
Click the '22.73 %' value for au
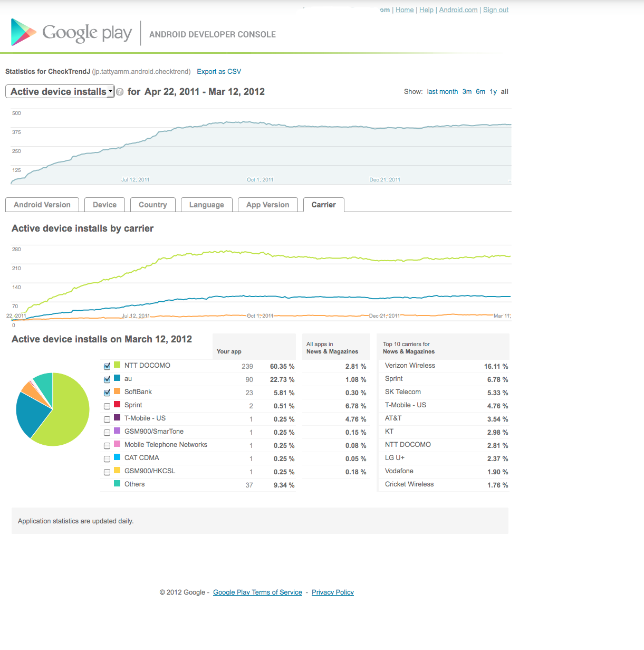282,380
